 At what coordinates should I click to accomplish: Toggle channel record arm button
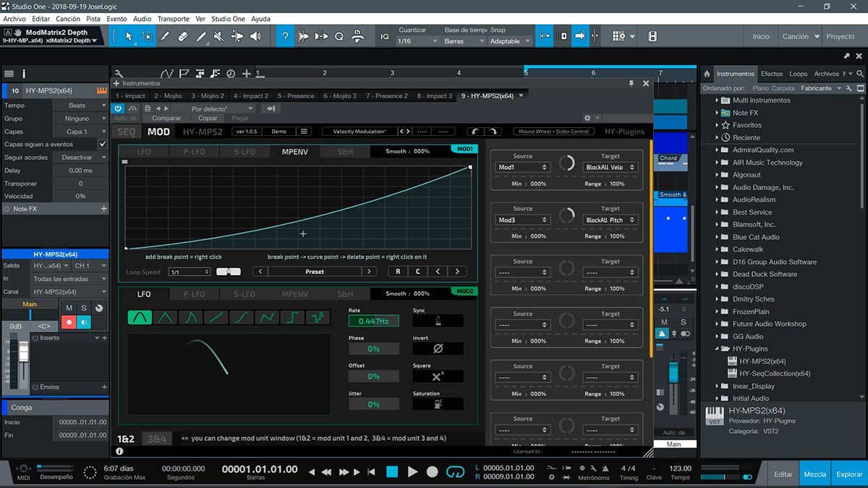[x=69, y=322]
